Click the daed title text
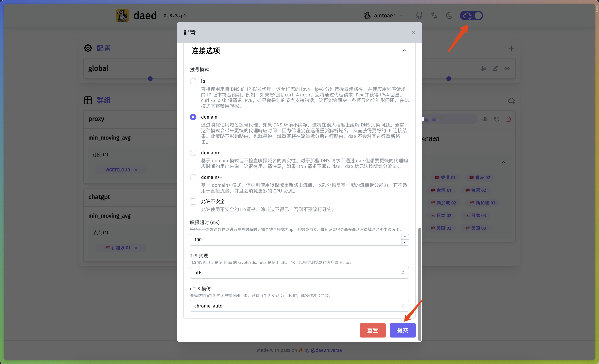Viewport: 599px width, 364px height. tap(145, 16)
